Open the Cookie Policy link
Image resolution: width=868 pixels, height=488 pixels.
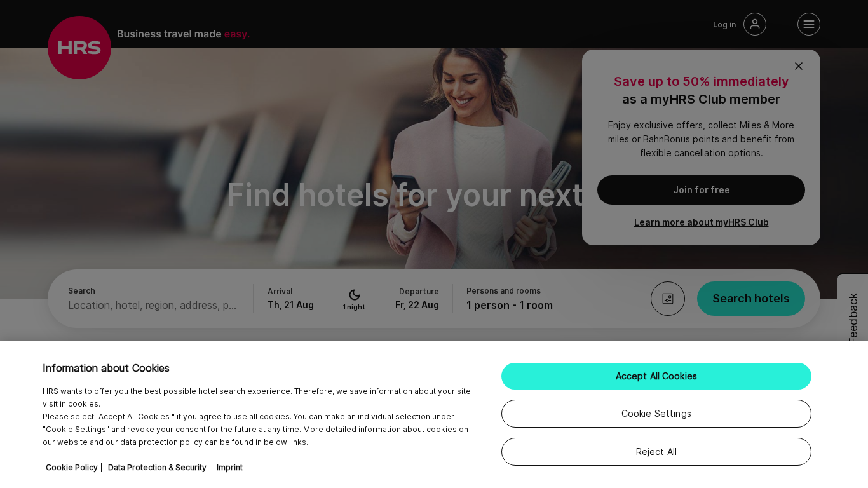click(72, 468)
